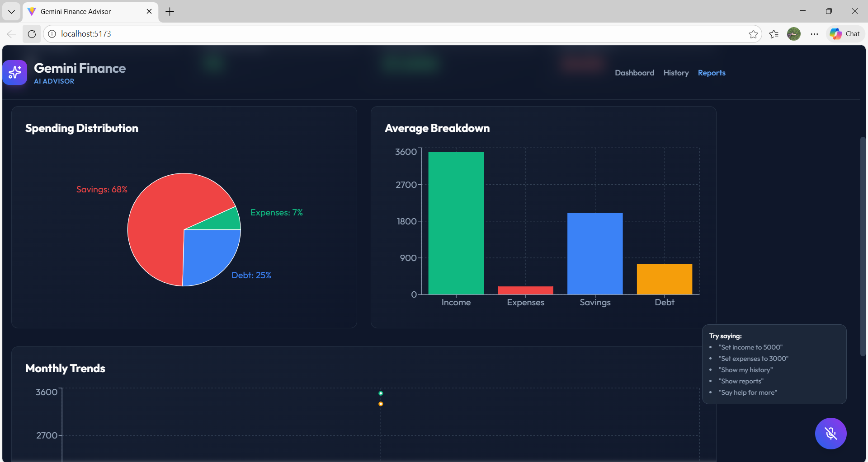Viewport: 868px width, 462px height.
Task: Click the green data point in Monthly Trends
Action: point(381,393)
